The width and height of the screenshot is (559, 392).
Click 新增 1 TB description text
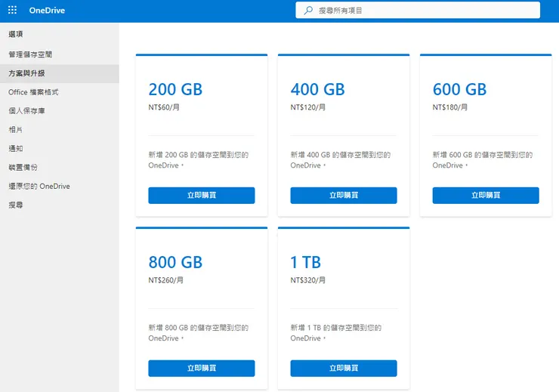coord(336,333)
